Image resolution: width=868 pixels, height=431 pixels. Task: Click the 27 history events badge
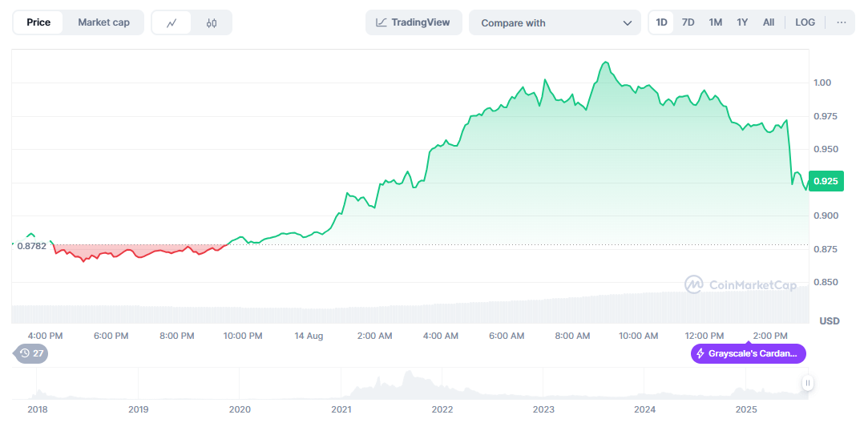[31, 353]
